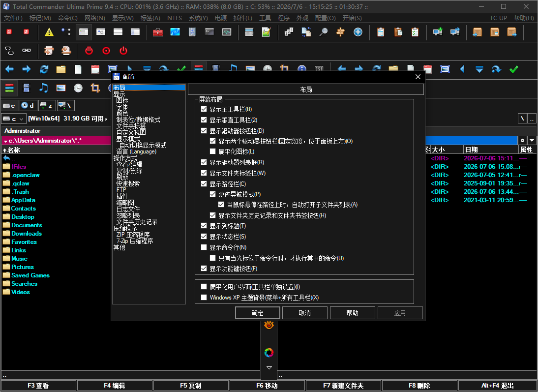Screen dimensions: 538x392
Task: Open the NTFS menu
Action: coord(175,18)
